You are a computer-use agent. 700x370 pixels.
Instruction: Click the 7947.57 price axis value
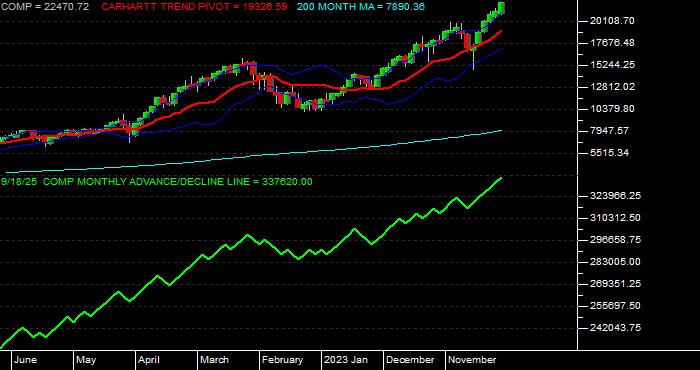click(610, 130)
